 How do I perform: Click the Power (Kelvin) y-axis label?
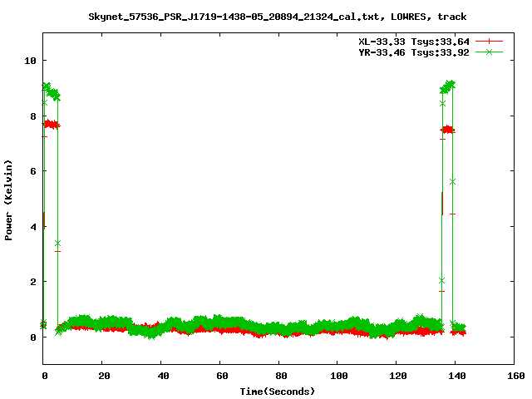[8, 200]
